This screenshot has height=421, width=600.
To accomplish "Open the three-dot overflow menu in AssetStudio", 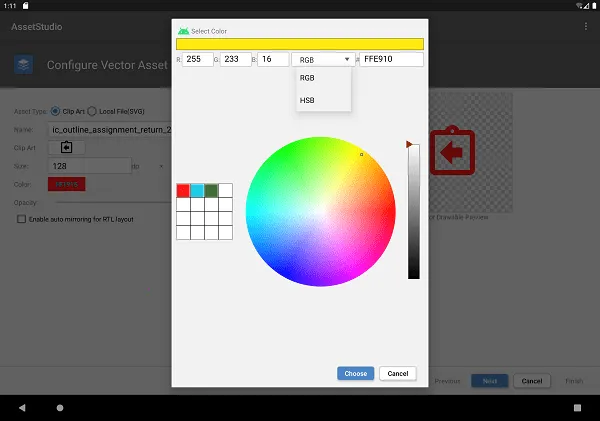I will tap(585, 26).
